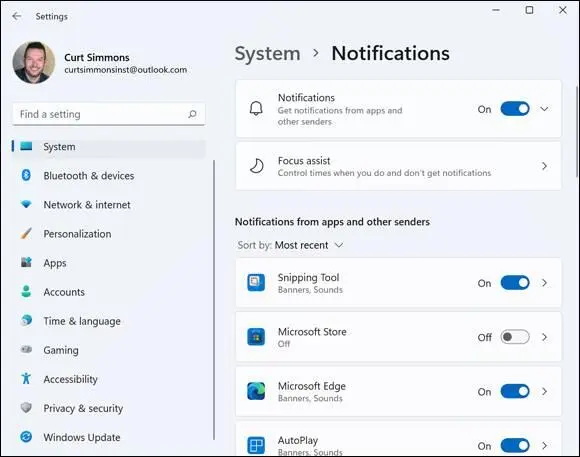580x457 pixels.
Task: Expand the Notifications card down chevron
Action: click(x=544, y=109)
